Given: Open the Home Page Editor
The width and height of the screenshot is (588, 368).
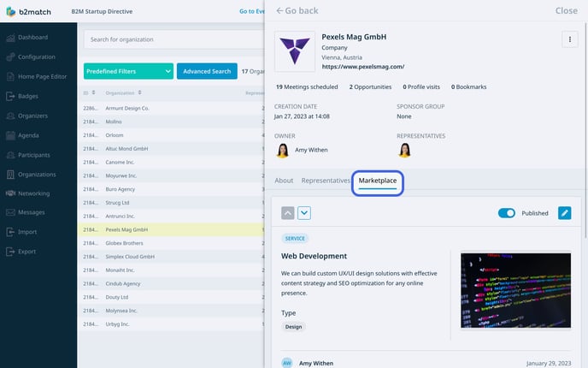Looking at the screenshot, I should tap(37, 77).
